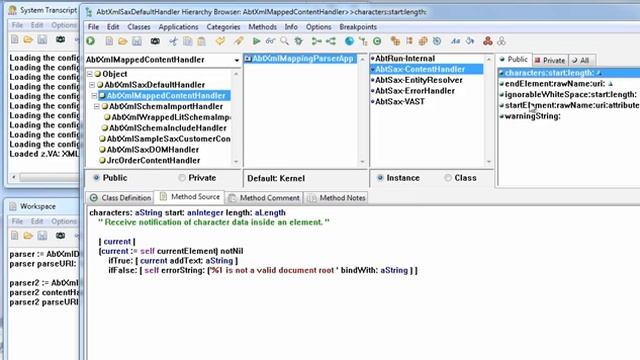Select the Public radio under class tree
The width and height of the screenshot is (640, 360).
click(96, 178)
